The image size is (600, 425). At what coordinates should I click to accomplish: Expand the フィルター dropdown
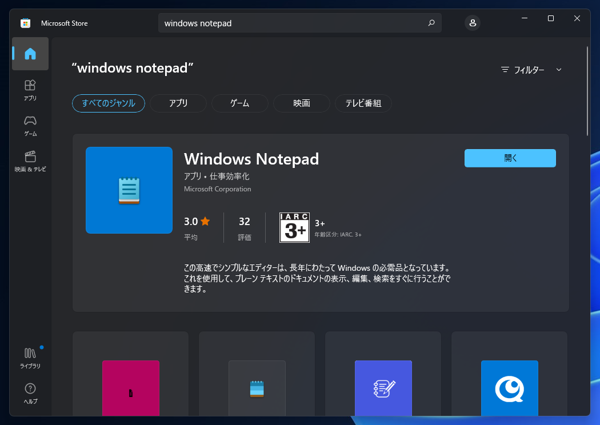coord(532,70)
